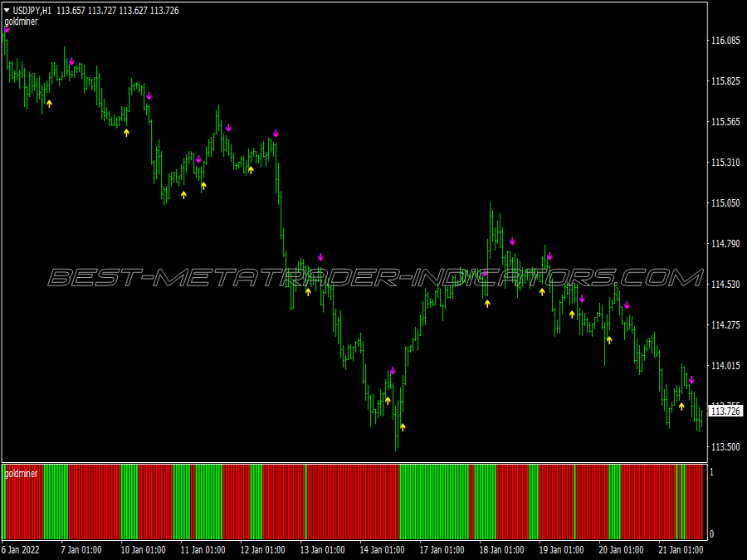Viewport: 747px width, 560px height.
Task: Click the 114.015 price level label
Action: (725, 366)
